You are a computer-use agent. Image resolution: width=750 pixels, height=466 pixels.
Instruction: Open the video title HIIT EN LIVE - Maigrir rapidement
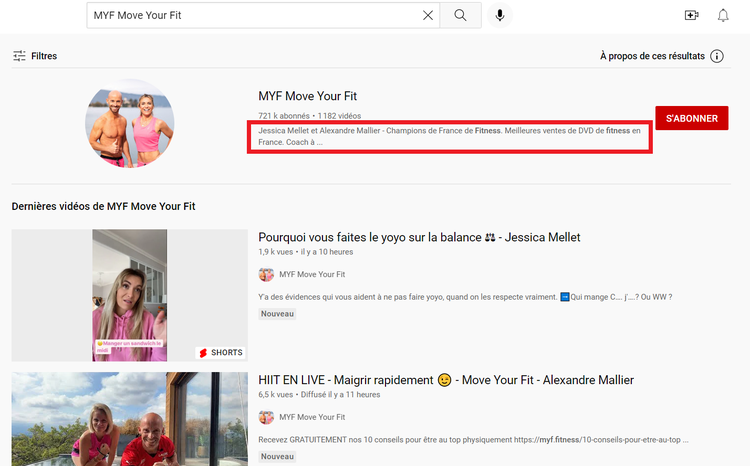[x=446, y=380]
